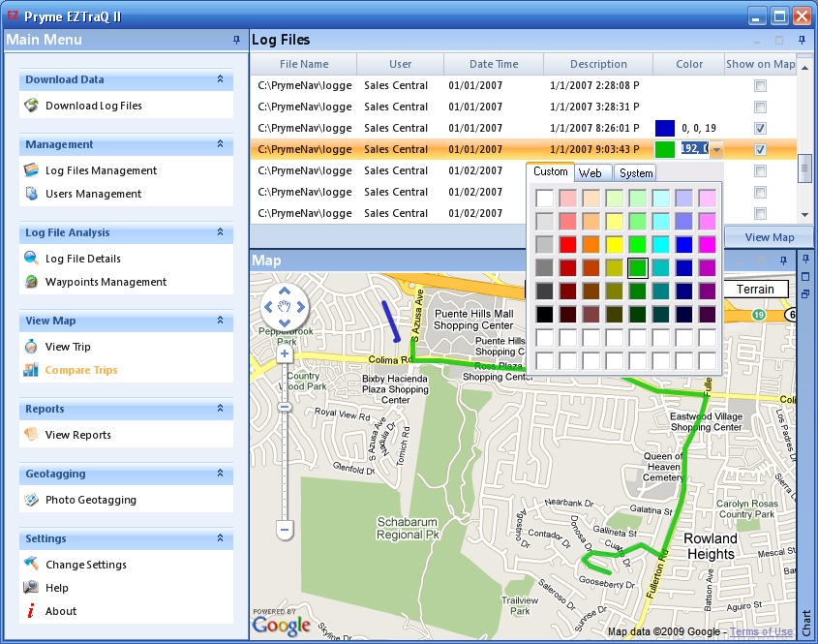
Task: Collapse the Management section
Action: click(x=220, y=143)
